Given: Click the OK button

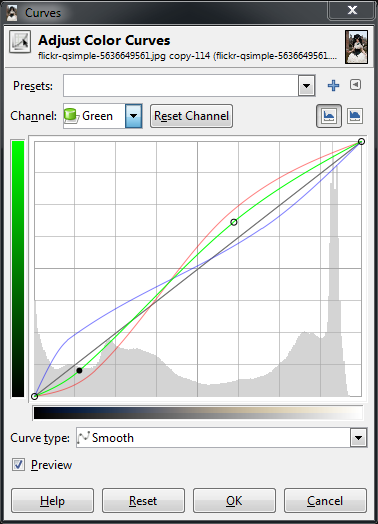Looking at the screenshot, I should [x=234, y=500].
